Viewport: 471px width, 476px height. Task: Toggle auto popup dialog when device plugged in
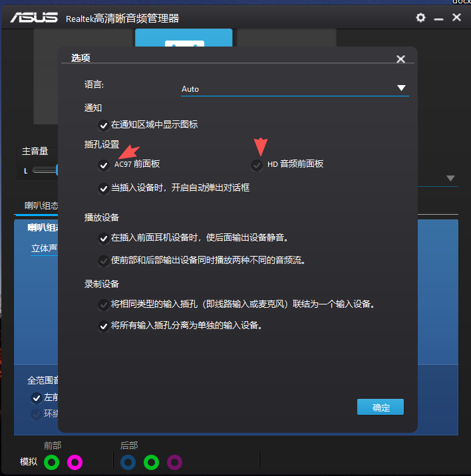tap(103, 188)
